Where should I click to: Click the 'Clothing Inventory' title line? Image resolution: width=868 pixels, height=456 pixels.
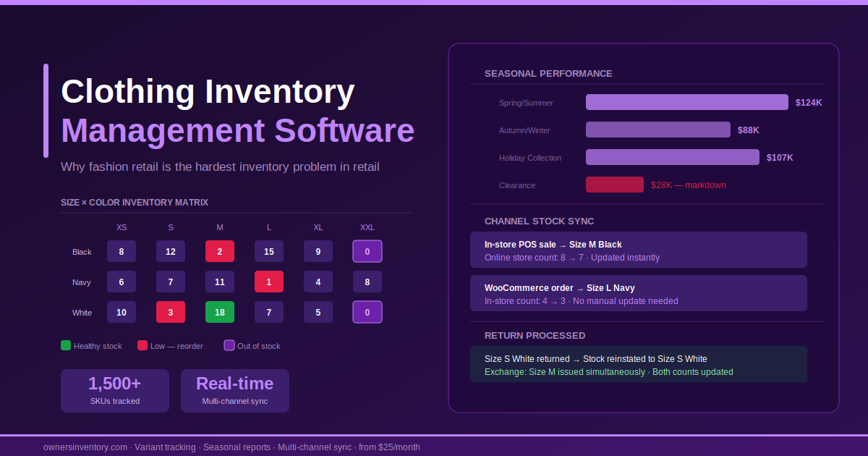coord(208,92)
